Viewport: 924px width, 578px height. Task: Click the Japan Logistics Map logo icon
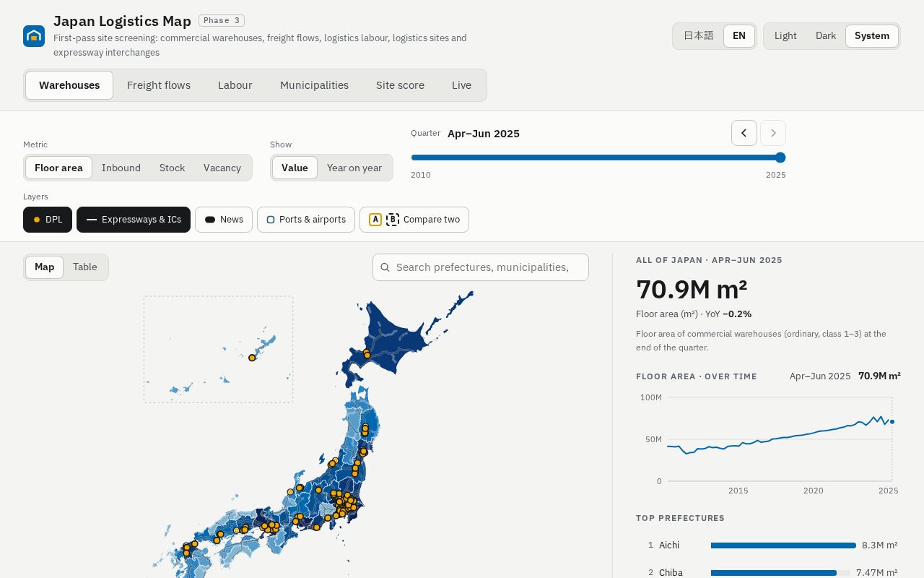click(x=34, y=36)
